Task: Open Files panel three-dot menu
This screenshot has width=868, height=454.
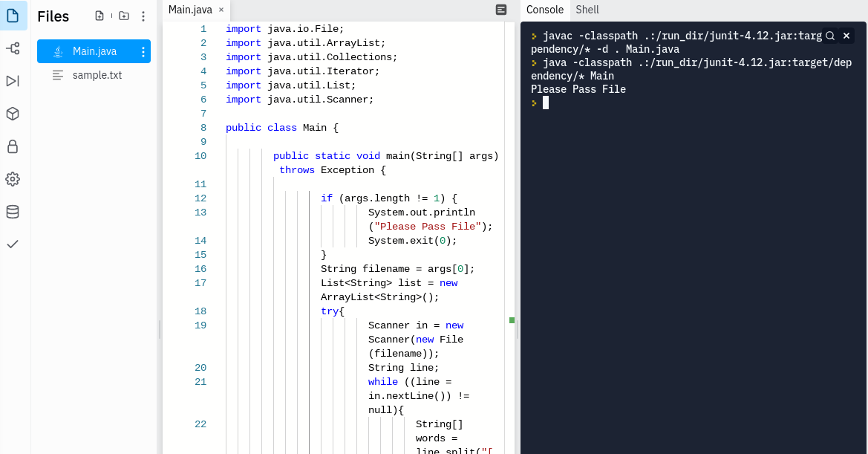Action: coord(143,16)
